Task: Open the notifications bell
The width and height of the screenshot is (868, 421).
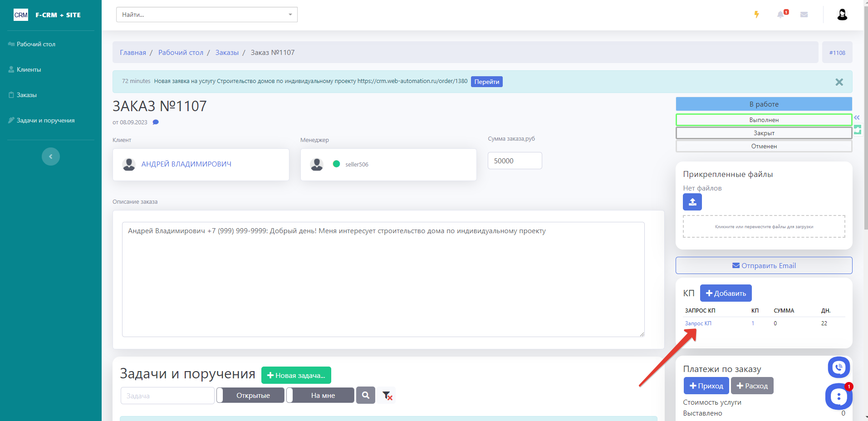Action: point(780,15)
